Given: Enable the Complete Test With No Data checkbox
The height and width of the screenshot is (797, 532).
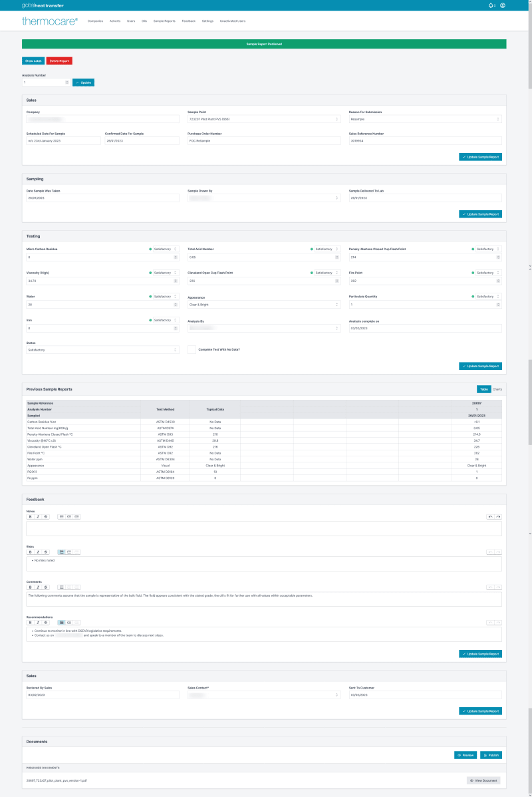Looking at the screenshot, I should click(x=192, y=349).
